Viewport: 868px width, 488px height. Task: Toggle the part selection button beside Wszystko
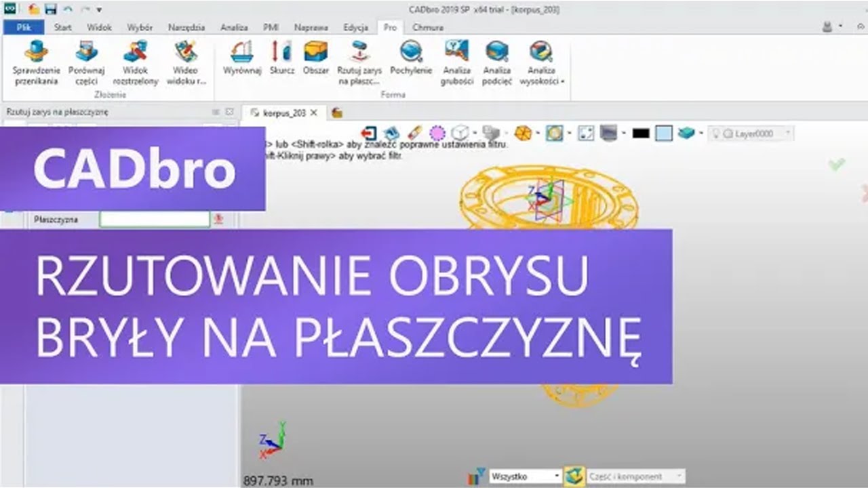click(x=574, y=476)
